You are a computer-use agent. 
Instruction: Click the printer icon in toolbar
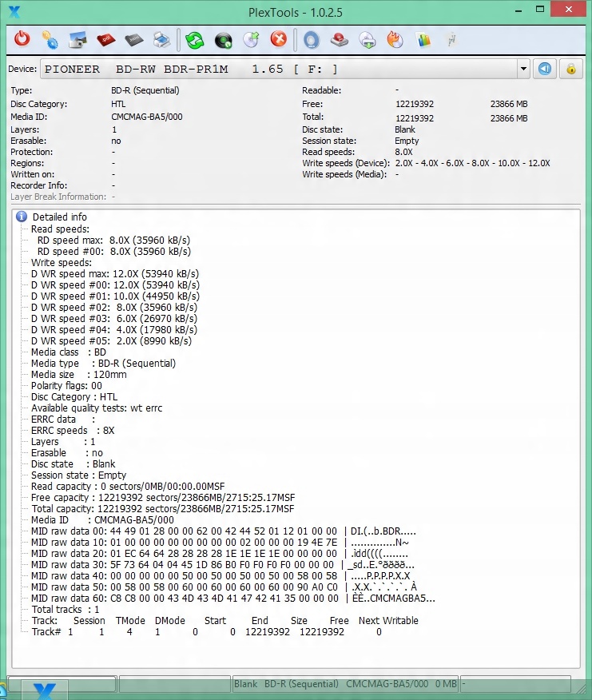click(161, 39)
